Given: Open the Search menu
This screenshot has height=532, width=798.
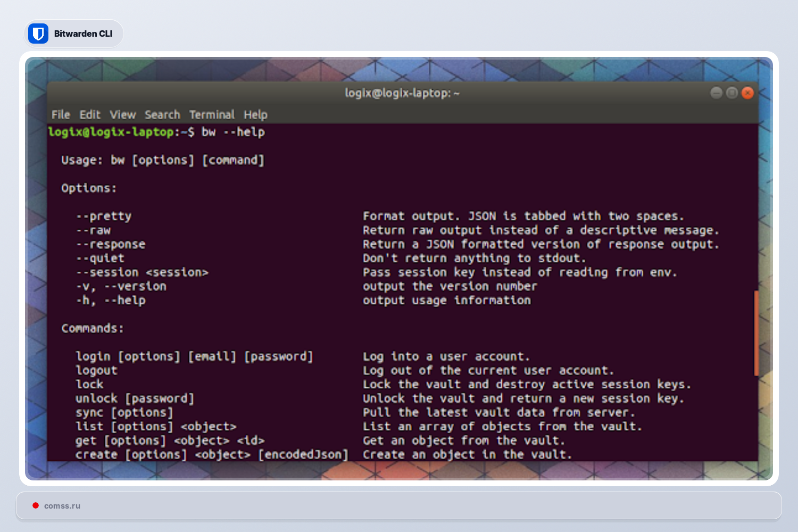Looking at the screenshot, I should coord(162,114).
